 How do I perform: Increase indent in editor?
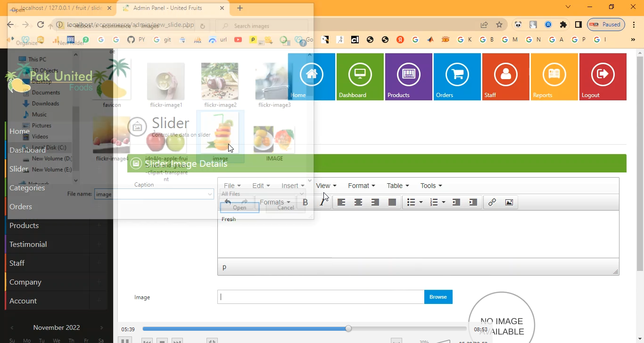pyautogui.click(x=473, y=202)
